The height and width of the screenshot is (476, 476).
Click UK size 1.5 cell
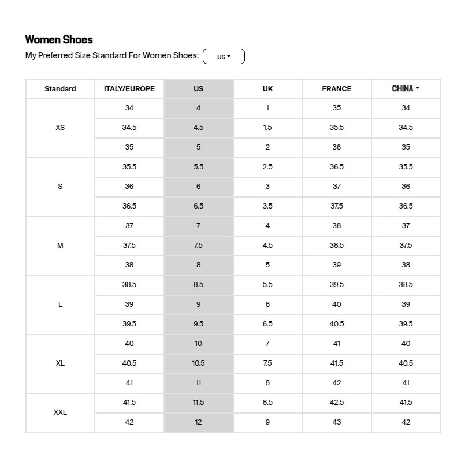267,128
